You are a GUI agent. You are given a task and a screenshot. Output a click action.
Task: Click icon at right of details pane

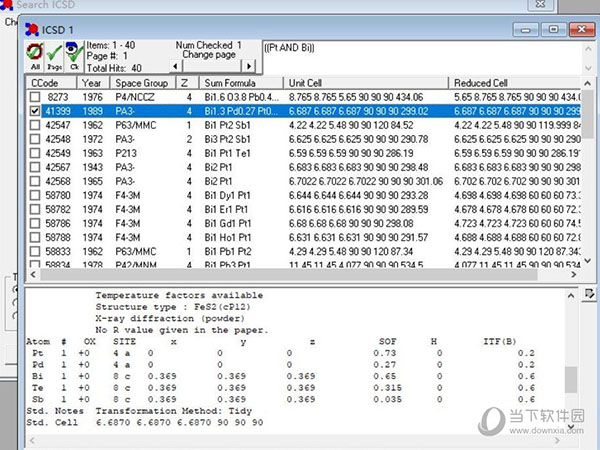click(x=589, y=294)
